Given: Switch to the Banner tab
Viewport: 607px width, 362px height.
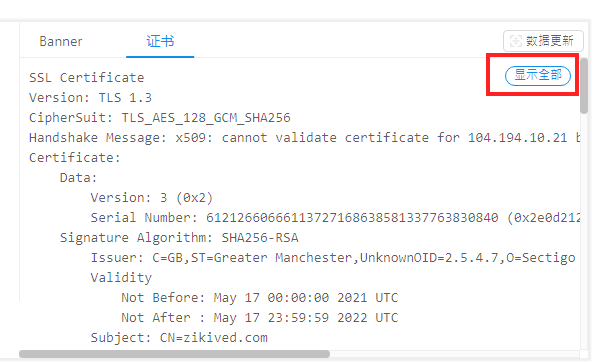Looking at the screenshot, I should (x=61, y=41).
